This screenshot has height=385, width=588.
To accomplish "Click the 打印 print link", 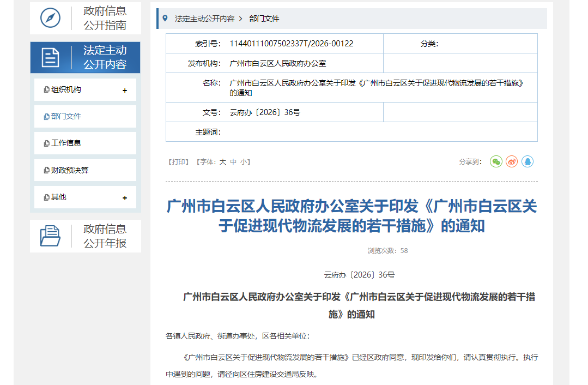I will [179, 162].
